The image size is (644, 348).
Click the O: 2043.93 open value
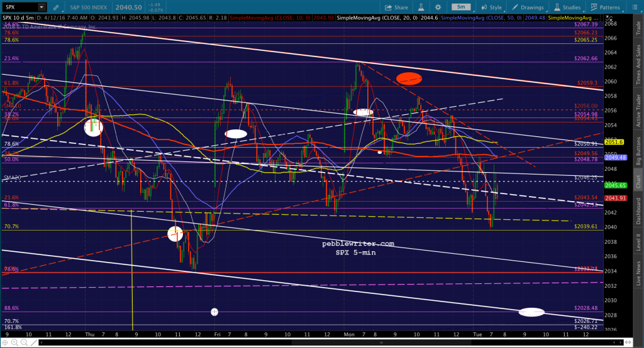coord(104,18)
